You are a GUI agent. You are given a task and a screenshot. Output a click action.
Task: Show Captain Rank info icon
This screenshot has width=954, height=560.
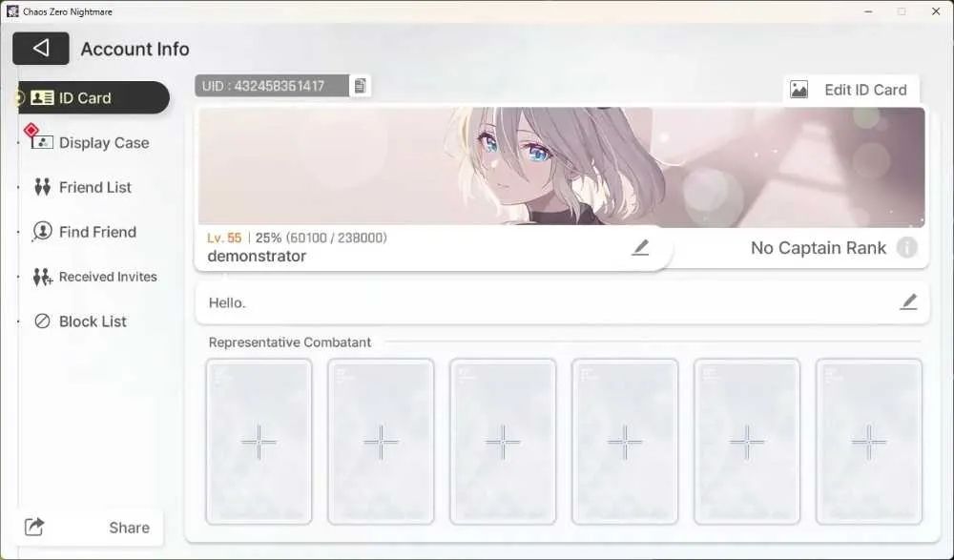tap(906, 248)
